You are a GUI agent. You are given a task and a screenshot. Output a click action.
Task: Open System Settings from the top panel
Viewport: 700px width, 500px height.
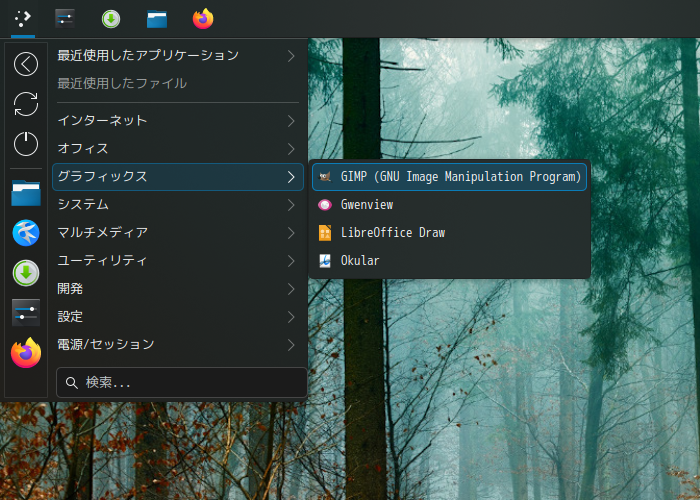pos(65,19)
